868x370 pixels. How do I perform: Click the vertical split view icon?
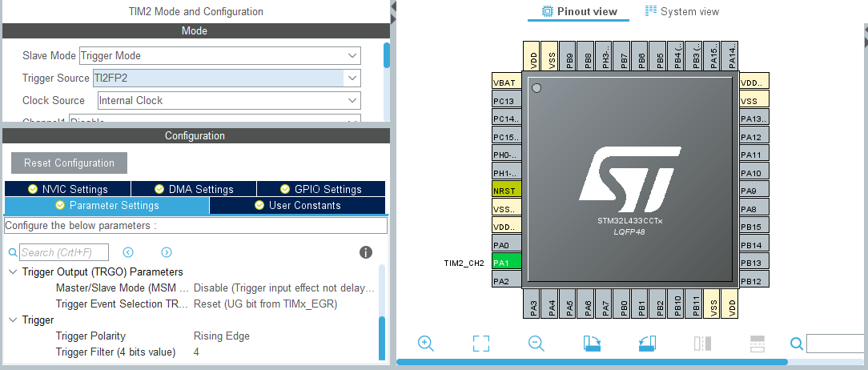point(702,344)
